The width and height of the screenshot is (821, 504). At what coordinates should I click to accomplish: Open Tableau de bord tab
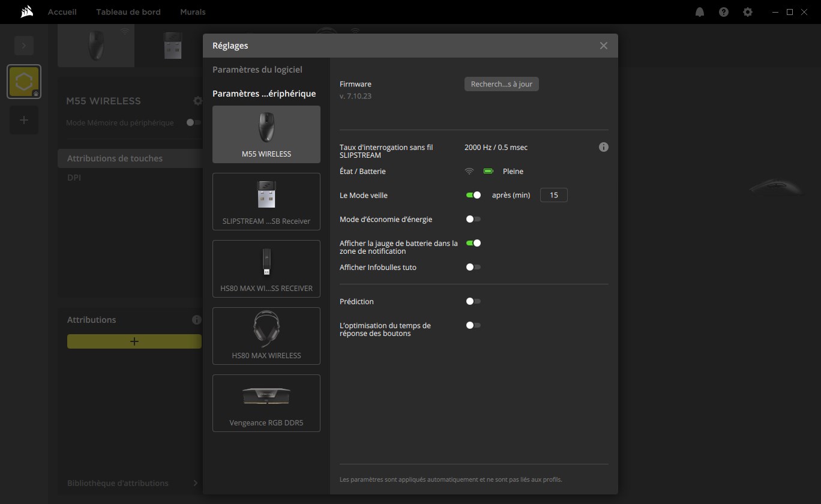coord(128,12)
